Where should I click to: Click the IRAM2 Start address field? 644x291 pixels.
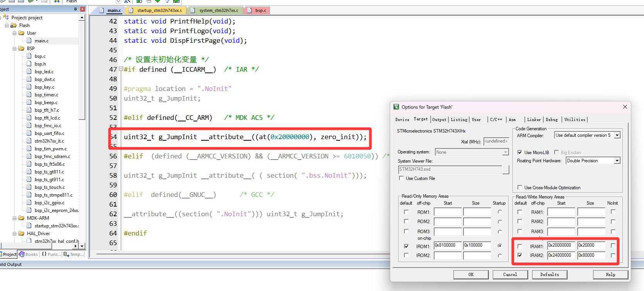coord(561,255)
